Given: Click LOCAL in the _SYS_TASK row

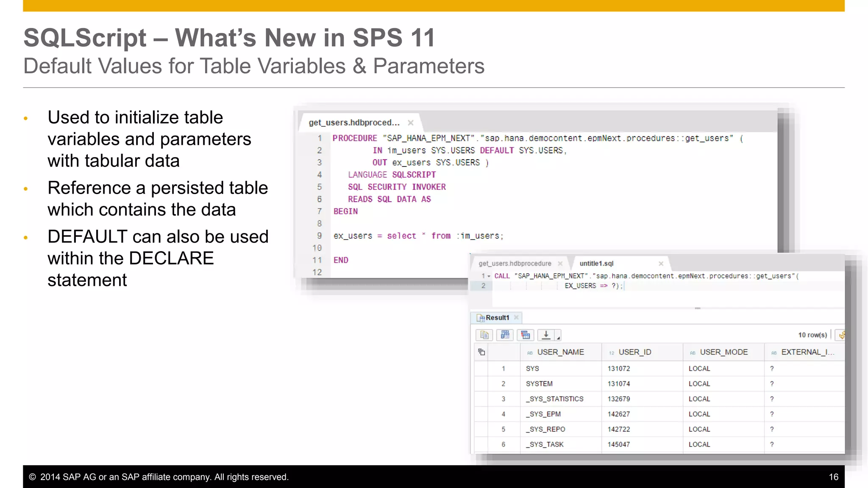Looking at the screenshot, I should point(699,445).
